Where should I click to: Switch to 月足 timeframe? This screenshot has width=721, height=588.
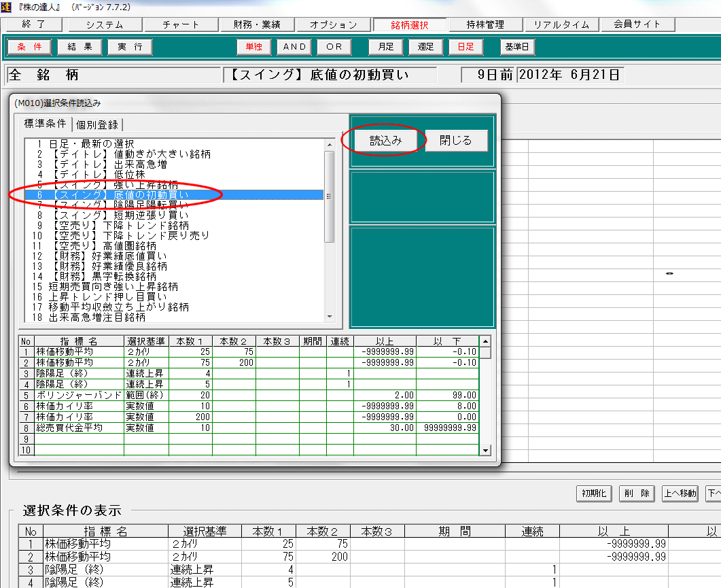coord(386,46)
